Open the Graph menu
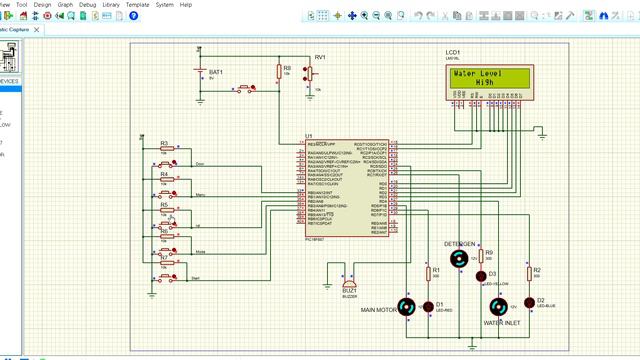 tap(65, 5)
